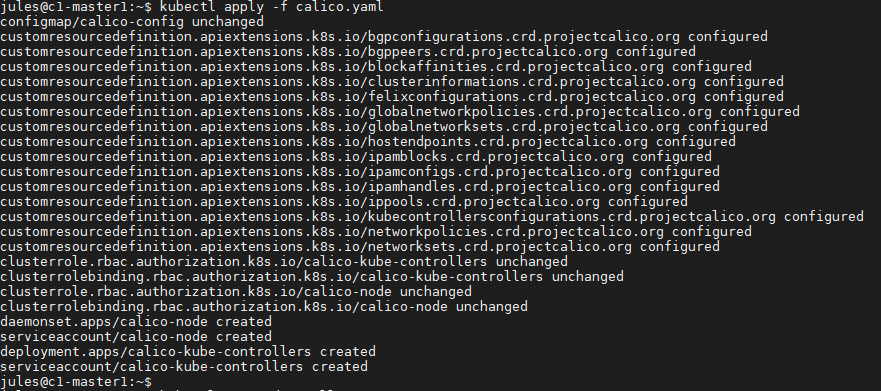Click the networkpolicies CRD output line
This screenshot has height=391, width=881.
click(x=376, y=231)
